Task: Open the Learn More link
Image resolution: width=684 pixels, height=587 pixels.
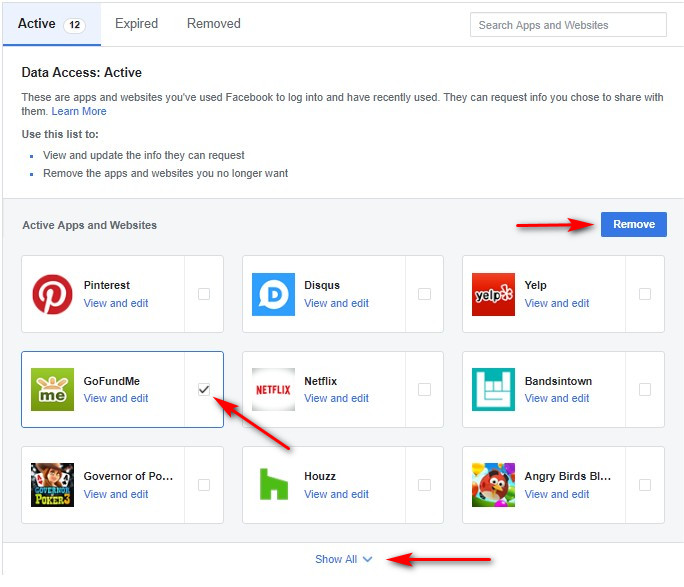Action: 79,111
